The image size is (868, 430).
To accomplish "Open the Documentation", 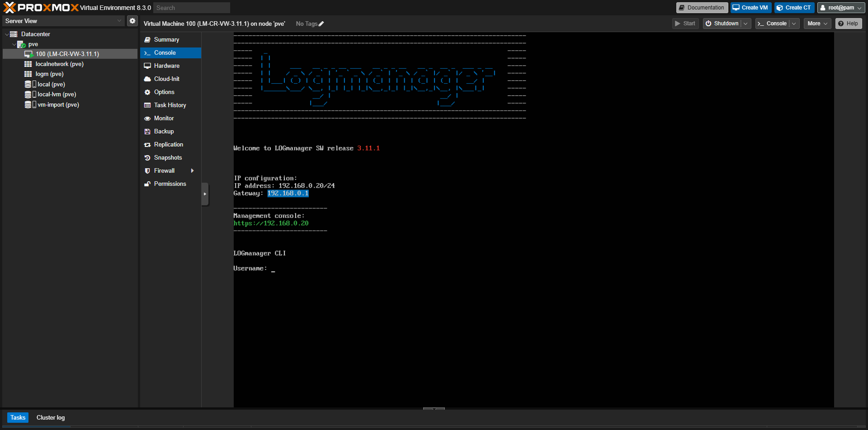I will pos(702,7).
